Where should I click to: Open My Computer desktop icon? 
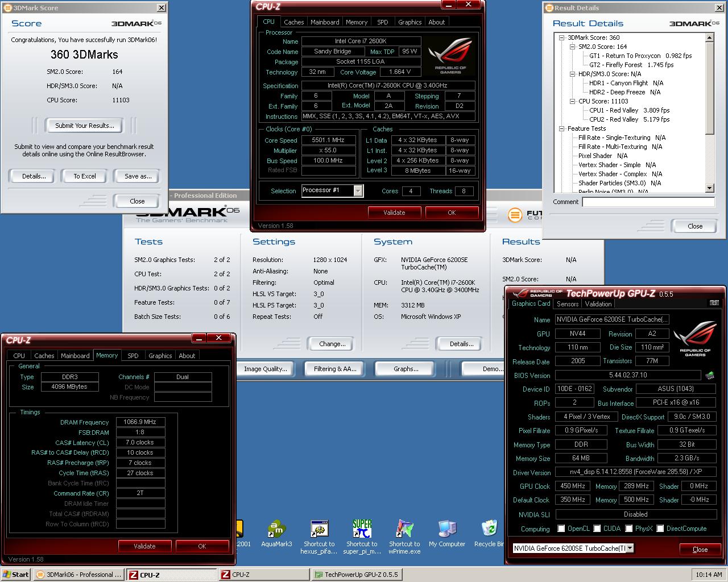coord(447,530)
